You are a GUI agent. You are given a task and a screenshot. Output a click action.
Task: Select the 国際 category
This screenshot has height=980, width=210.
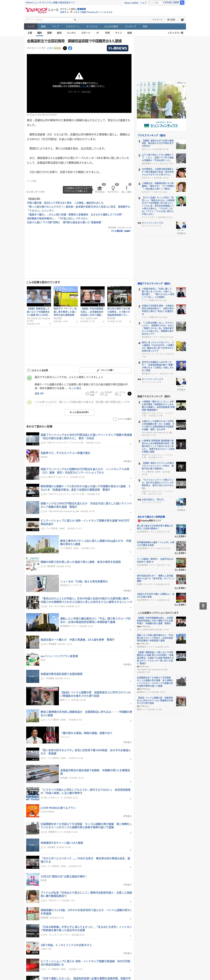tap(49, 33)
